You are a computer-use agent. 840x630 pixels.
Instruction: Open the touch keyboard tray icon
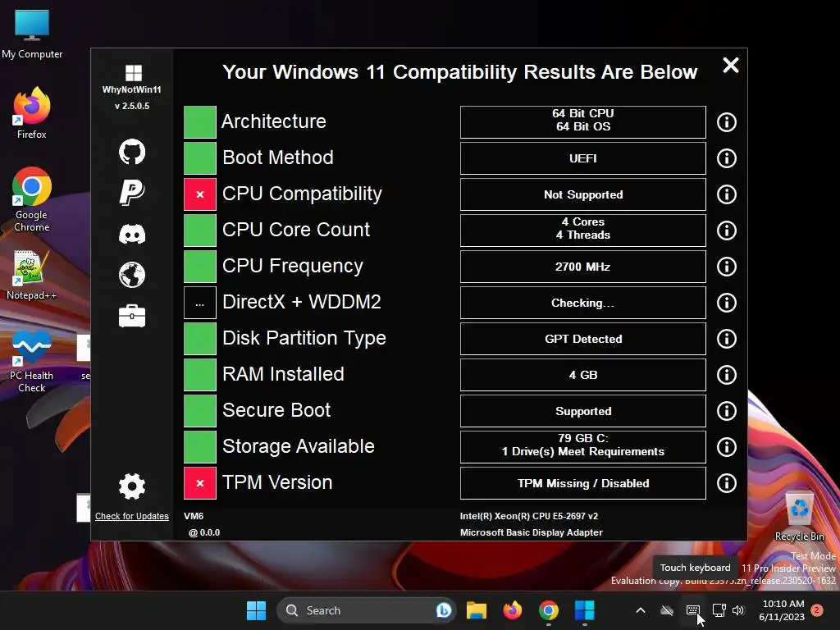(x=692, y=610)
